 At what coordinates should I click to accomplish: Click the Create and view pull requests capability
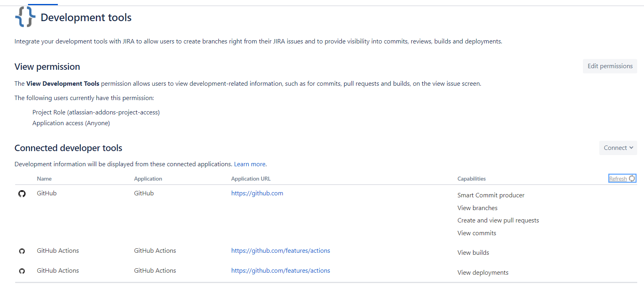click(498, 220)
